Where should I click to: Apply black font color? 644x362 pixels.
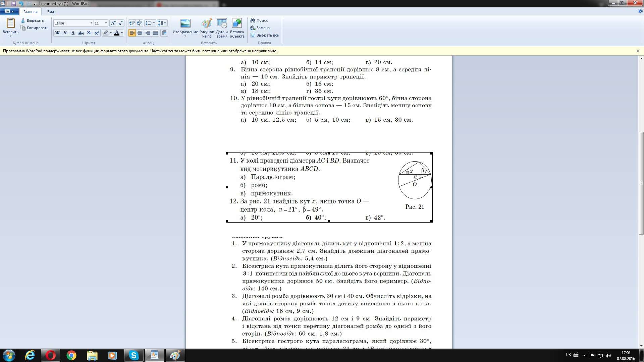point(117,33)
